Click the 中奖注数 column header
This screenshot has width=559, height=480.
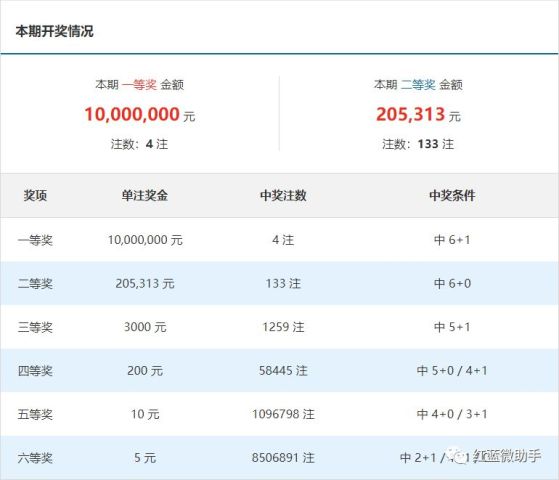(x=283, y=195)
